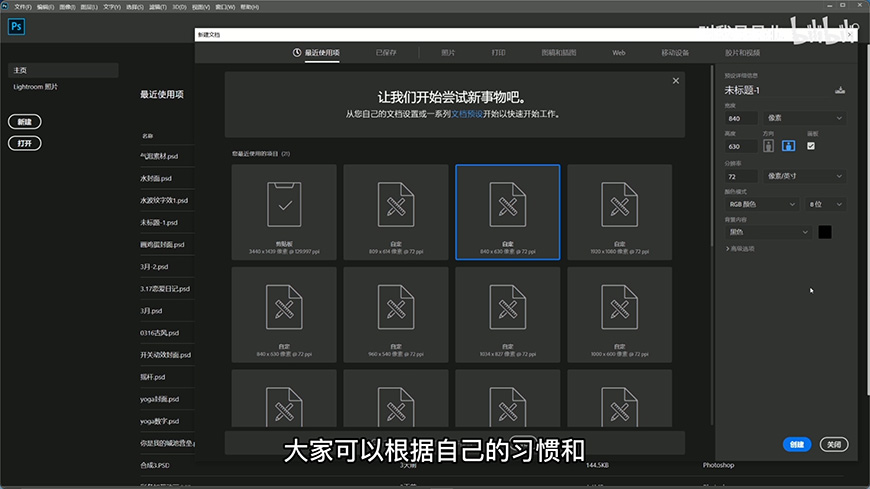The image size is (870, 489).
Task: Open recent file 水封面.psd
Action: (156, 178)
